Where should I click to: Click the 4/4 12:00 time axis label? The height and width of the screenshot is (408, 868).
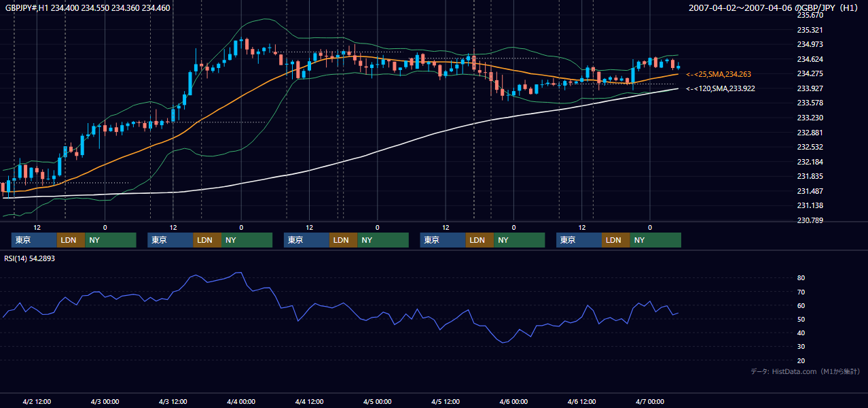pos(309,401)
